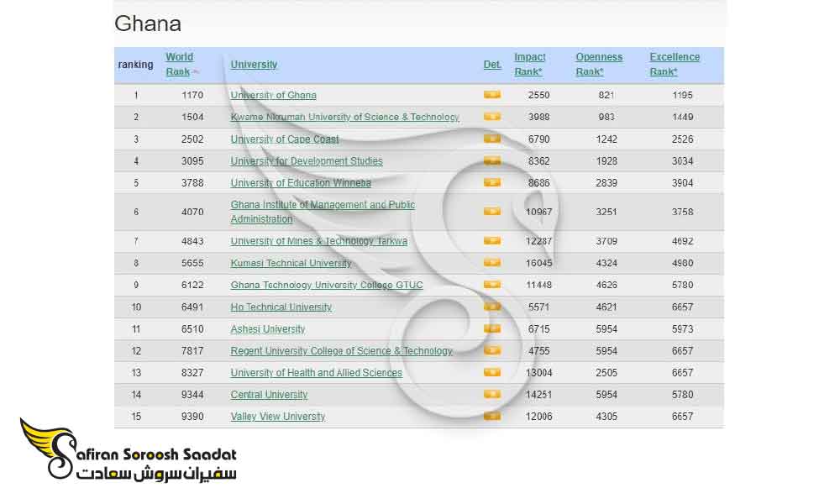Open details icon for Central University
Image resolution: width=840 pixels, height=504 pixels.
point(491,394)
